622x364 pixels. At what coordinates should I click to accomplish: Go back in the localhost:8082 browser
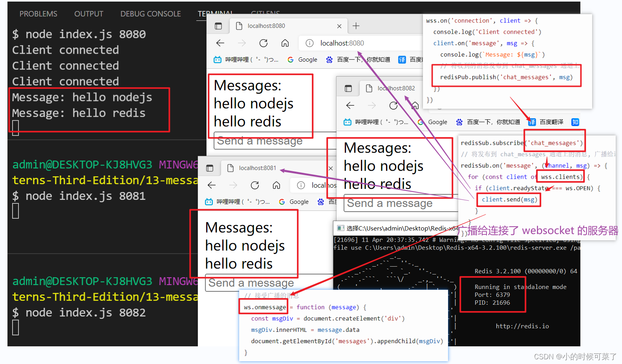click(350, 106)
